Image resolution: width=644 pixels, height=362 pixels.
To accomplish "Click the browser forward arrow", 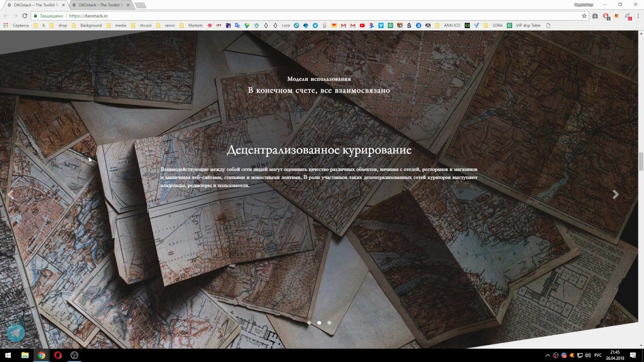I will [x=15, y=16].
